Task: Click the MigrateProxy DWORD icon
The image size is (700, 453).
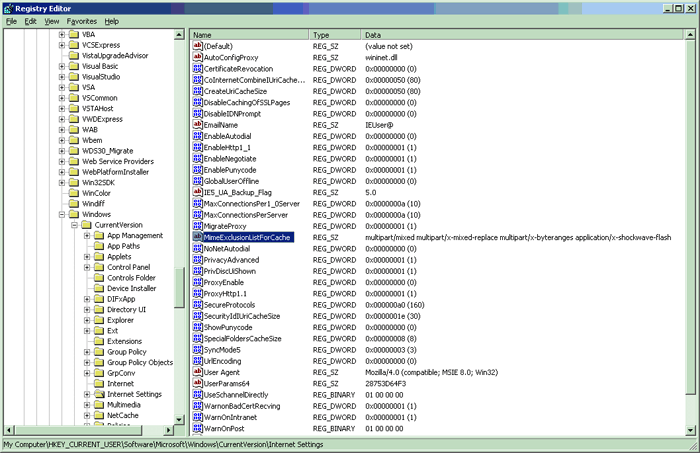Action: pos(197,226)
